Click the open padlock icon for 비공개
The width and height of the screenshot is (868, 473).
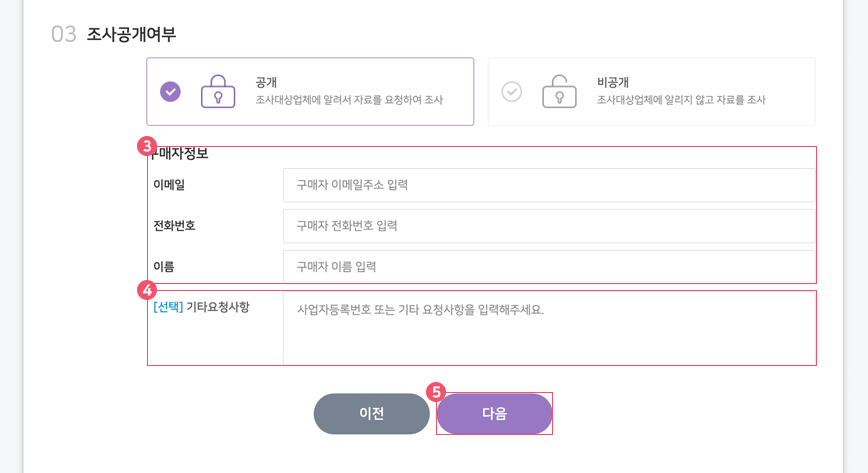[x=559, y=91]
